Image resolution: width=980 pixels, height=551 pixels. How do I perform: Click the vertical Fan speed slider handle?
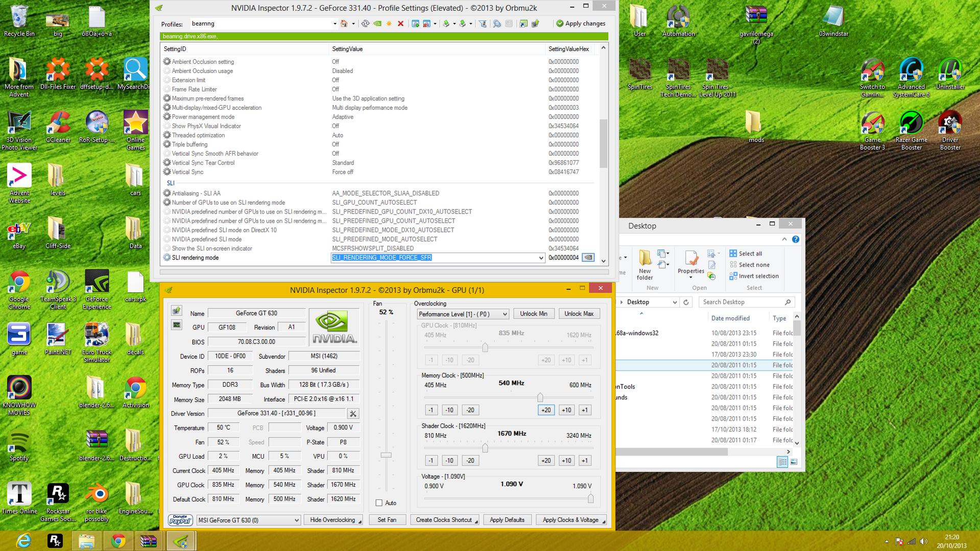click(386, 455)
